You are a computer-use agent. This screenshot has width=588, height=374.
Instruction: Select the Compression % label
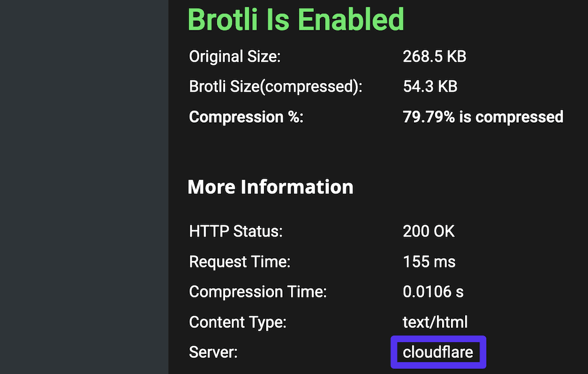click(246, 117)
